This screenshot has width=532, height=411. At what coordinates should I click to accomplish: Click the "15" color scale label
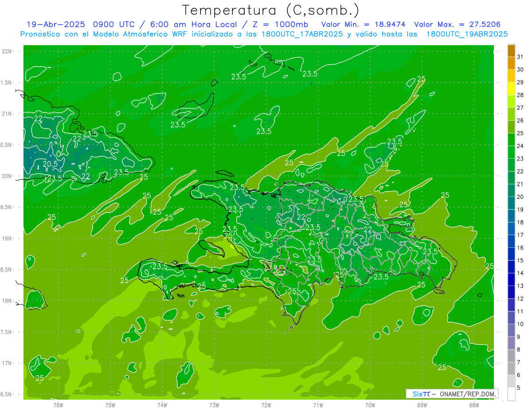pos(520,260)
